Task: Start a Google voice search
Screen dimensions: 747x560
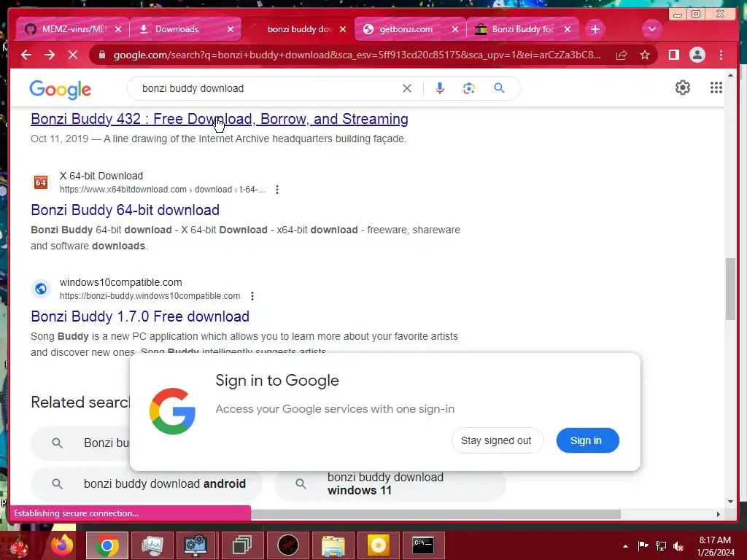Action: 440,88
